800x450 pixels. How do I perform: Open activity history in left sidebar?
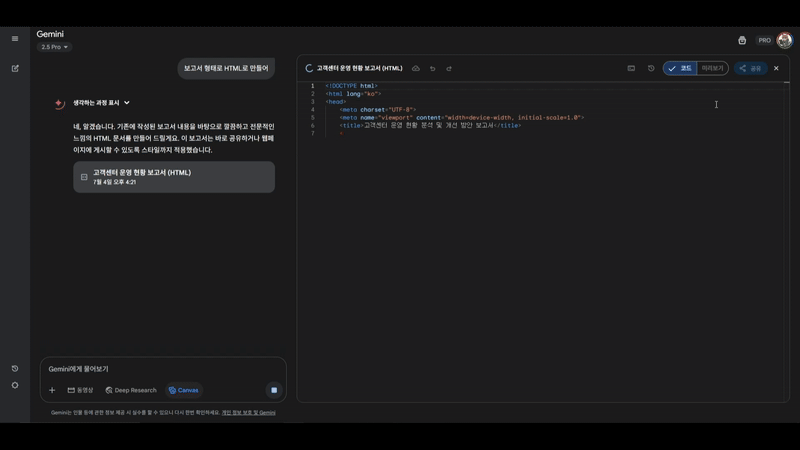tap(15, 369)
